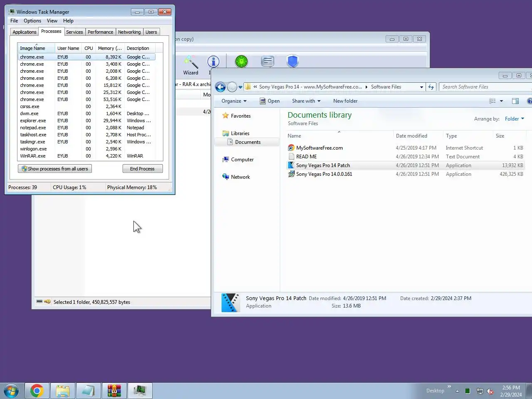Screen dimensions: 532x399
Task: Click the Software Files breadcrumb segment
Action: click(386, 87)
